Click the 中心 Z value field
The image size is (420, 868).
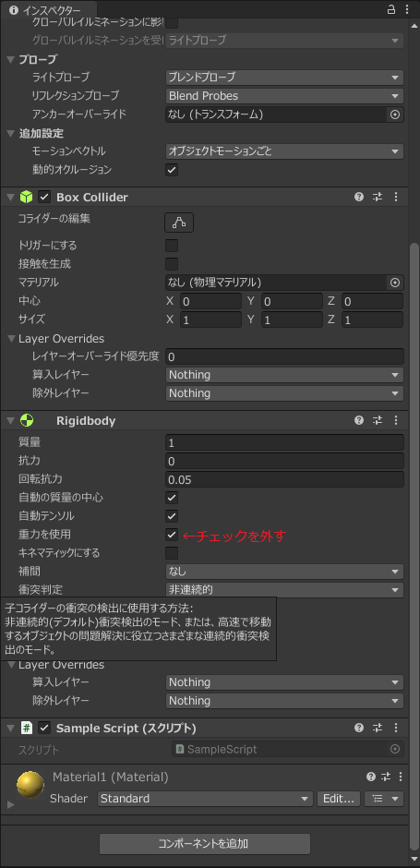pos(372,302)
